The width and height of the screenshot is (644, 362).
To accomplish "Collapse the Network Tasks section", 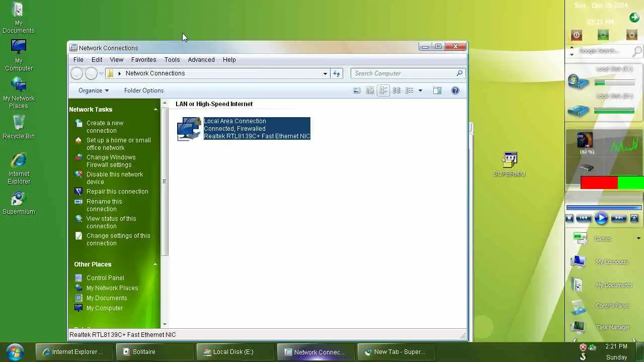I will pos(155,110).
